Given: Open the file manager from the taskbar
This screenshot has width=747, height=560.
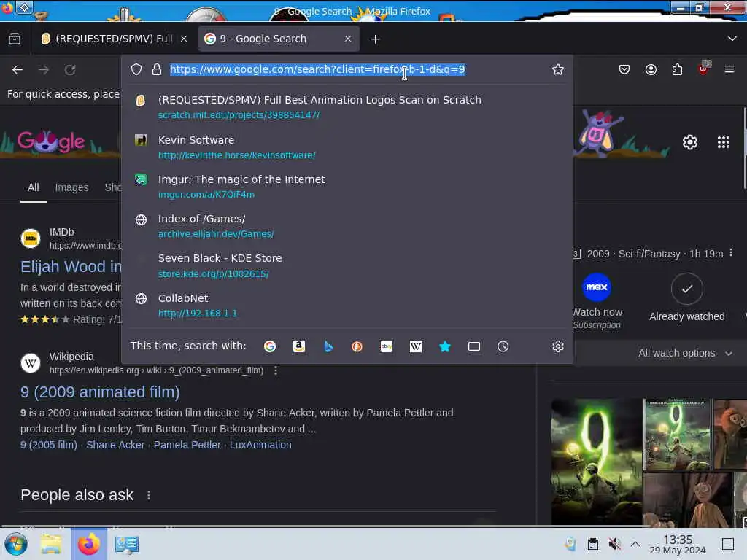Looking at the screenshot, I should pos(51,544).
